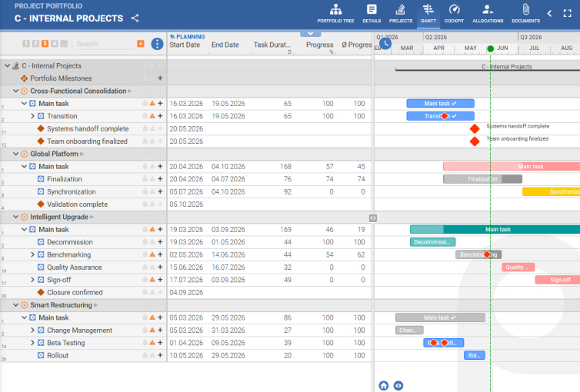Select the Gantt tab
The width and height of the screenshot is (580, 392).
point(428,13)
